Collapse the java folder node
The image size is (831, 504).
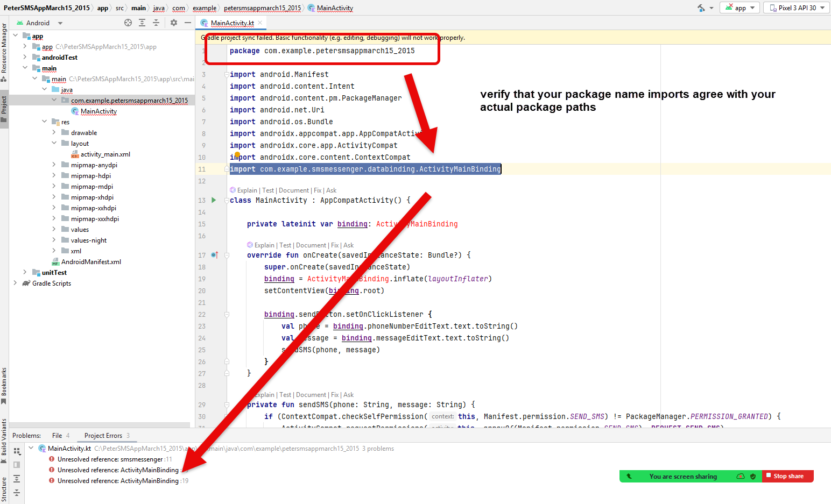(x=45, y=89)
